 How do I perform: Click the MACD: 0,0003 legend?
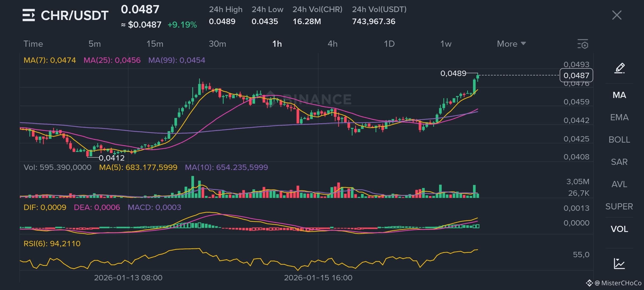coord(154,207)
